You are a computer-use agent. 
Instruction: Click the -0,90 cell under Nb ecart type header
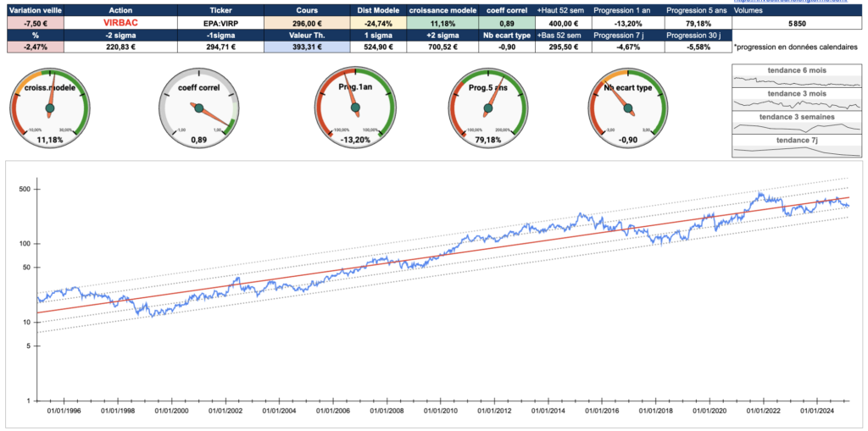point(507,47)
